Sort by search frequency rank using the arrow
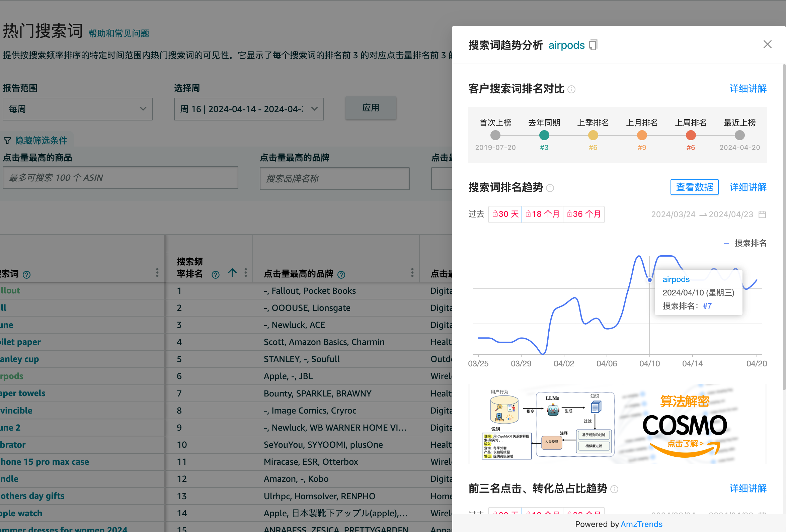This screenshot has width=786, height=532. point(232,272)
